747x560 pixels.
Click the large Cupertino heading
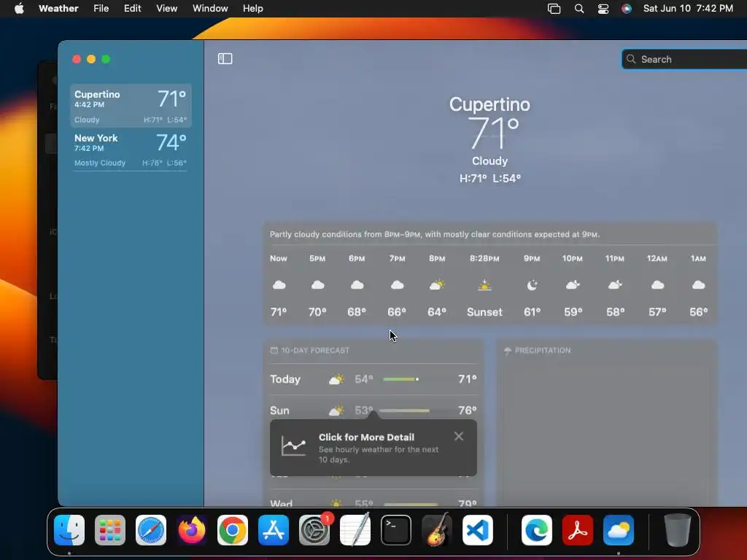point(489,104)
